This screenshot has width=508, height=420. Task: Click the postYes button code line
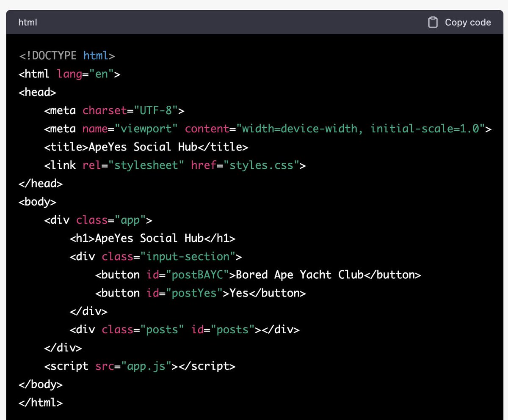coord(200,293)
